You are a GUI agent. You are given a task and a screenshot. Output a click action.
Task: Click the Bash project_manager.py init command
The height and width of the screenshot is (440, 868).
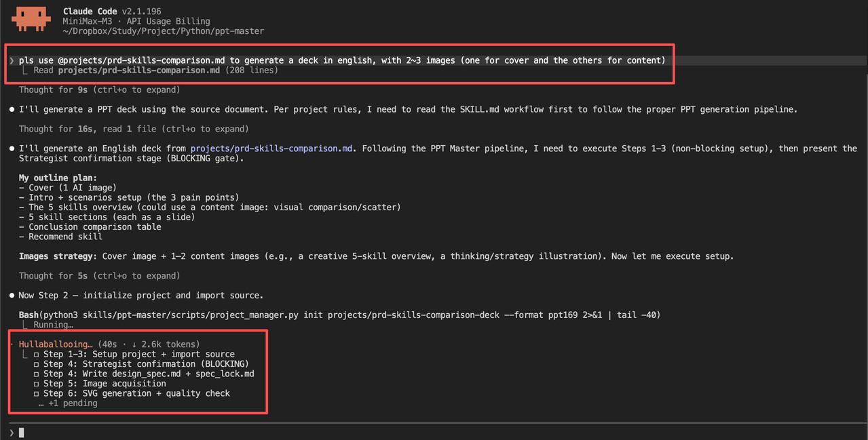click(339, 315)
